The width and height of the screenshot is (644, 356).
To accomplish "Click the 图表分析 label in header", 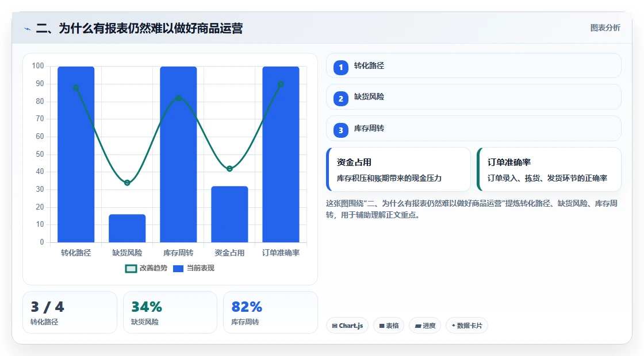I will (x=605, y=28).
